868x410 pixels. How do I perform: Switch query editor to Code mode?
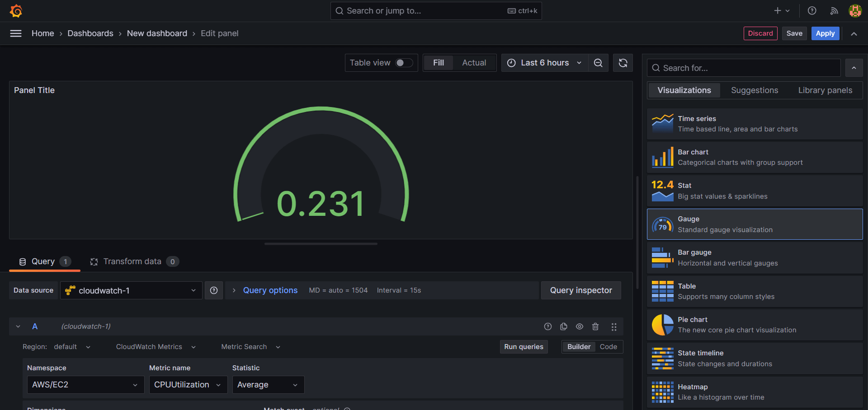coord(609,347)
